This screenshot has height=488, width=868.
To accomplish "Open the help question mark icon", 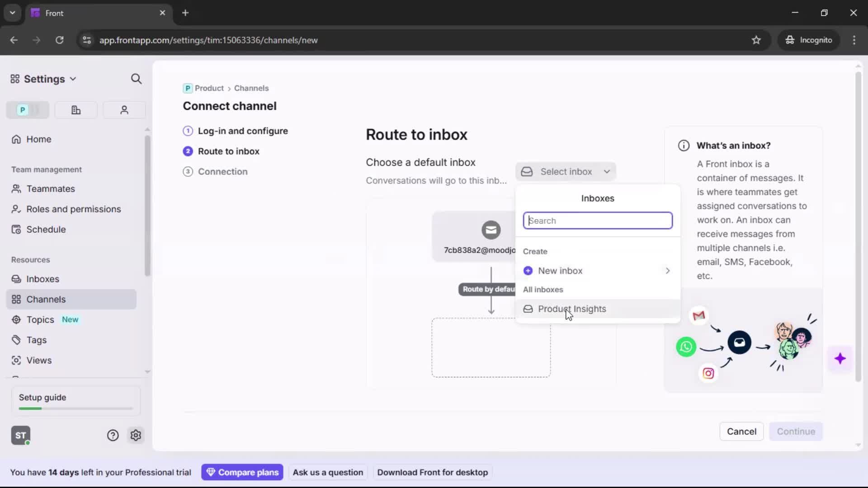I will tap(112, 435).
